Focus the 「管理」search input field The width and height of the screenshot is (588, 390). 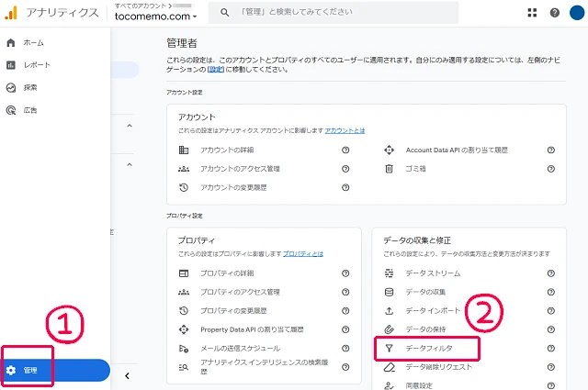tap(334, 12)
